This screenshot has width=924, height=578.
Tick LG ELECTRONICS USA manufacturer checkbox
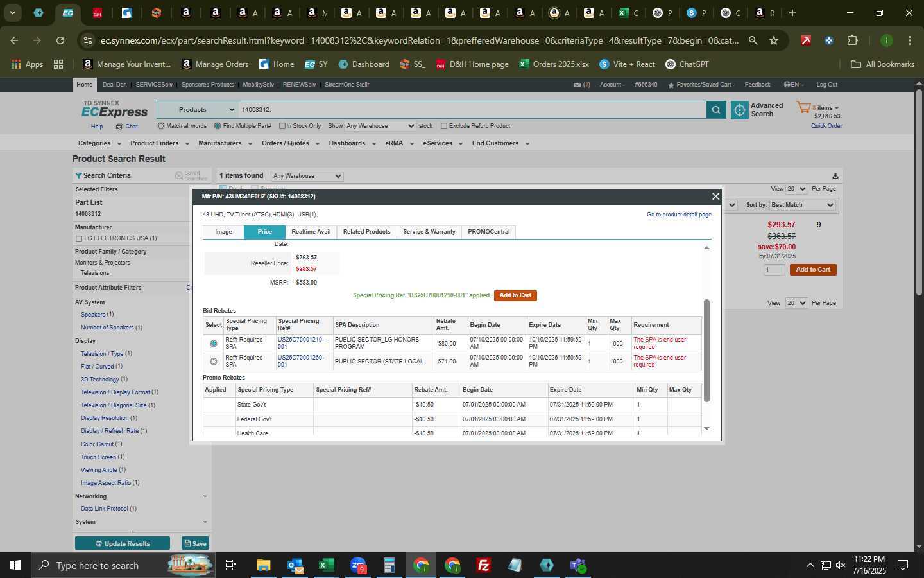pyautogui.click(x=79, y=239)
